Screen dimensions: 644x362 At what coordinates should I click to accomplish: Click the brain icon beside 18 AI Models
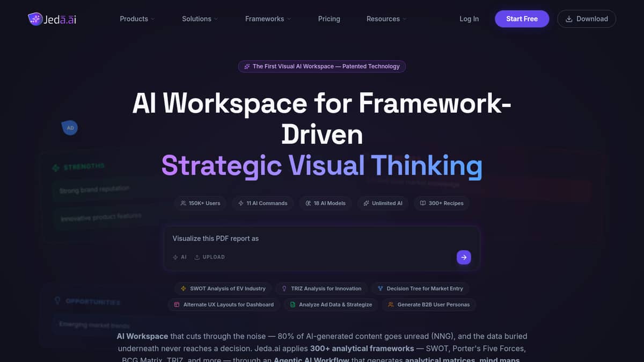(x=308, y=204)
